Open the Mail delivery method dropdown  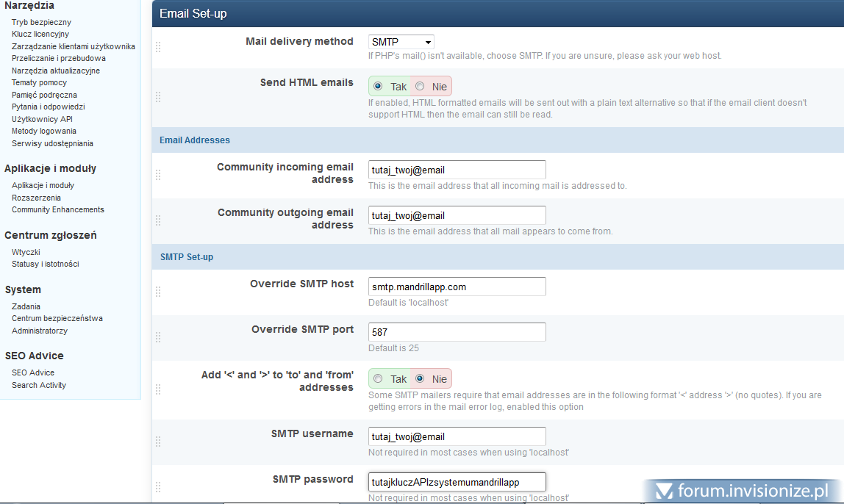(401, 43)
